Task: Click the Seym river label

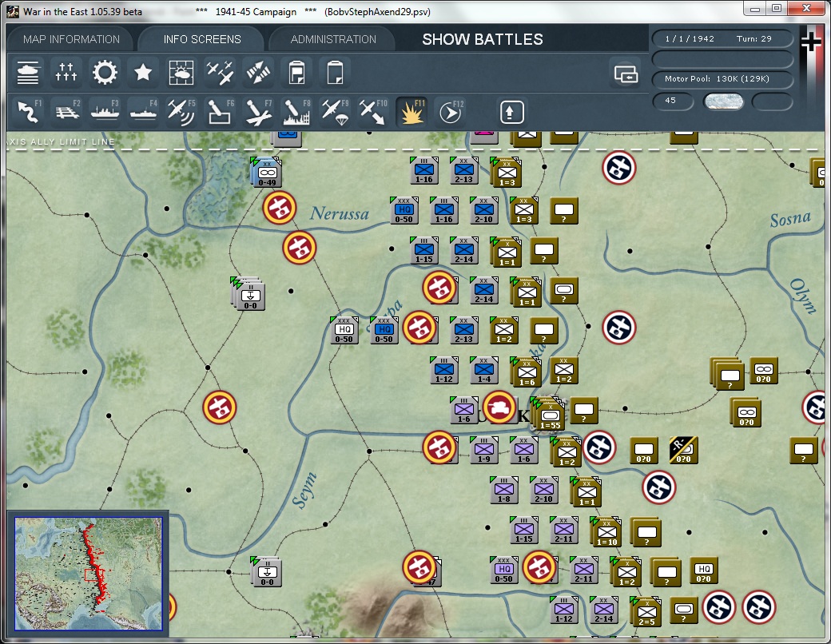Action: pos(304,491)
